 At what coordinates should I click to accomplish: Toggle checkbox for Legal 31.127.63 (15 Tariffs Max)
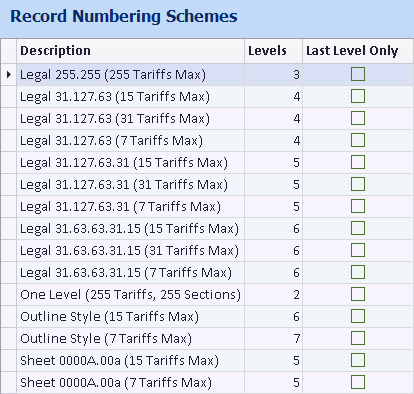358,96
